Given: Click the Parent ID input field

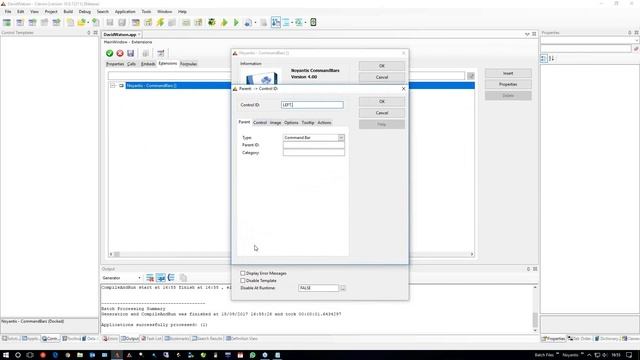Looking at the screenshot, I should point(313,145).
